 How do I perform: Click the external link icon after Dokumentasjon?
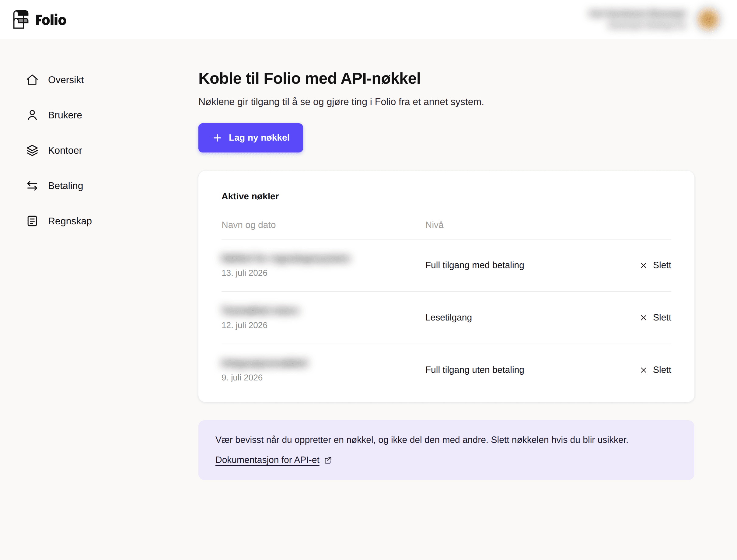click(x=328, y=460)
